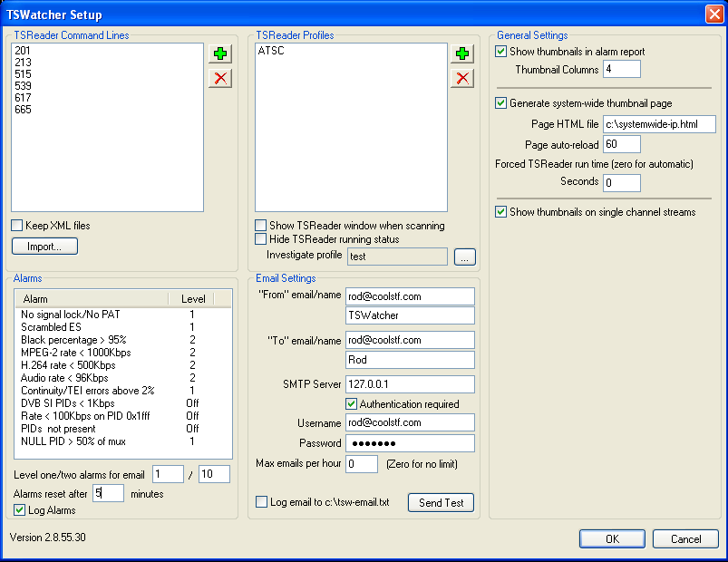The width and height of the screenshot is (728, 562).
Task: Click the Level column header
Action: pyautogui.click(x=191, y=299)
